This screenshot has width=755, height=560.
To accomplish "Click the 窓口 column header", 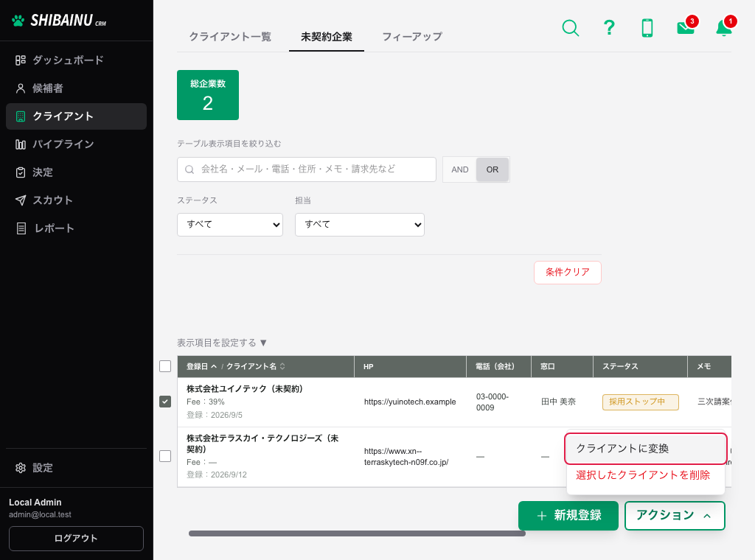I will 562,366.
